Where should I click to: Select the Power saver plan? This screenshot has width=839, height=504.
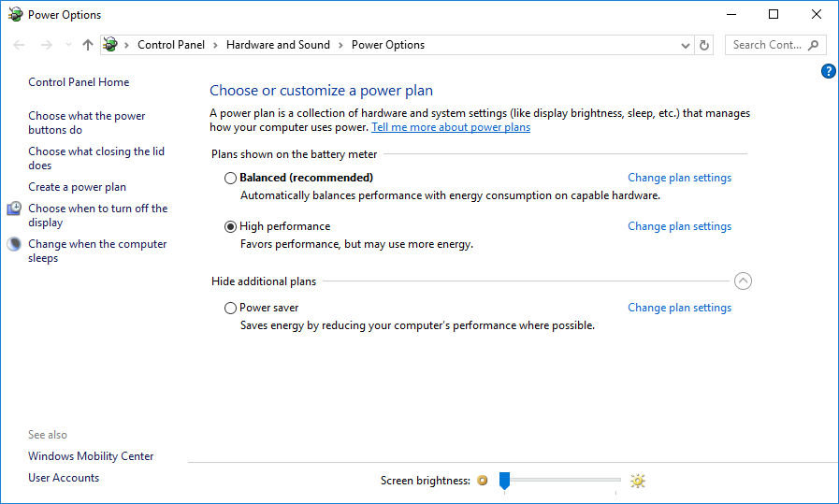click(231, 308)
